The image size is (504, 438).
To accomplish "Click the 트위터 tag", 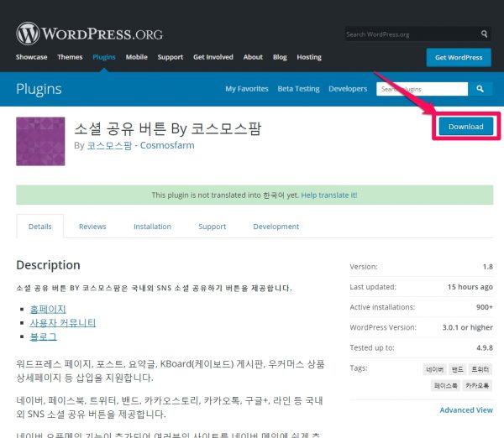I will 480,369.
